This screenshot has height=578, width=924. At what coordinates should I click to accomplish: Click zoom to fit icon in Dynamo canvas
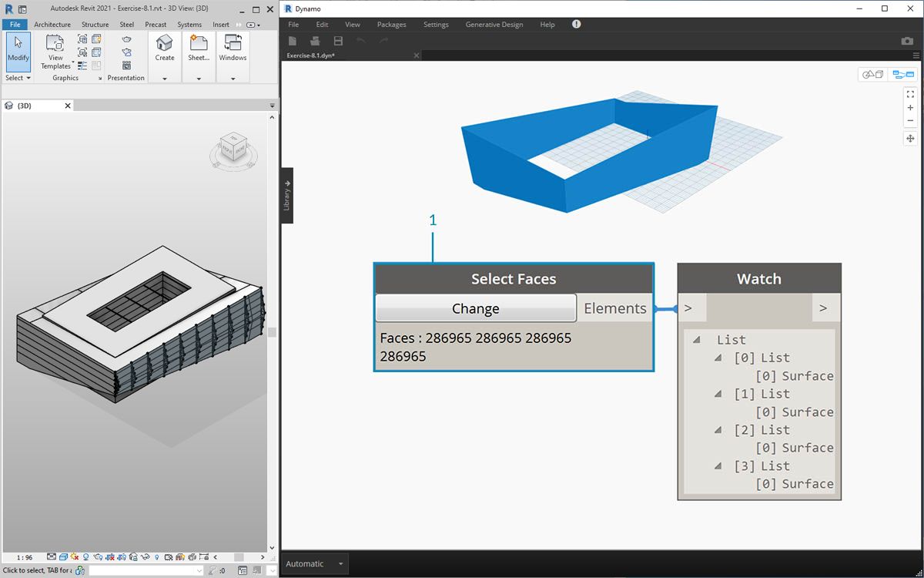[x=910, y=94]
